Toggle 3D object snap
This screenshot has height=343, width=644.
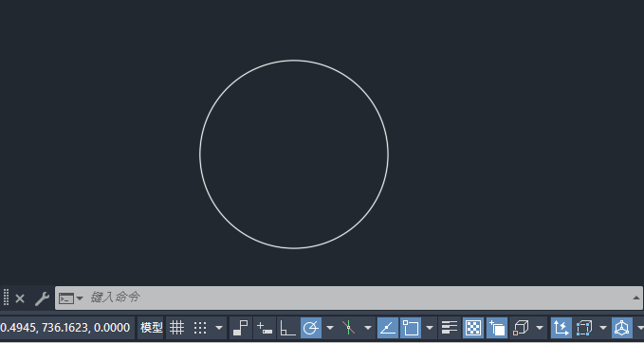pos(521,328)
